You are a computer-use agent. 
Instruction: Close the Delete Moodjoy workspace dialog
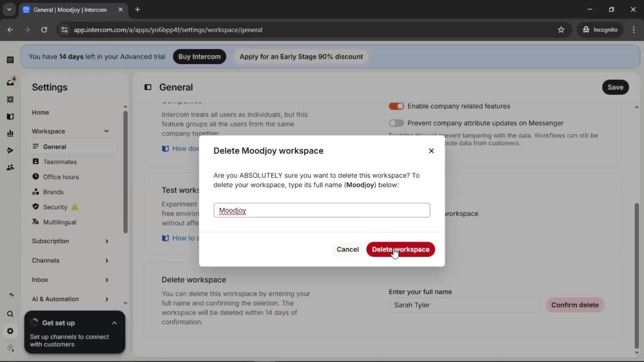click(x=431, y=151)
